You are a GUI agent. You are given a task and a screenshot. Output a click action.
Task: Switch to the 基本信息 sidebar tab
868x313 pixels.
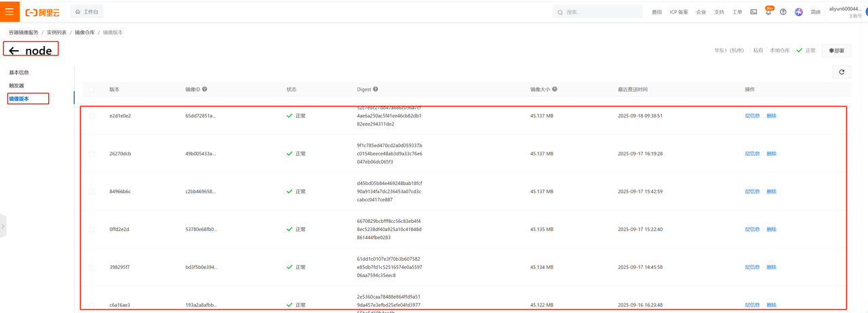pyautogui.click(x=19, y=72)
